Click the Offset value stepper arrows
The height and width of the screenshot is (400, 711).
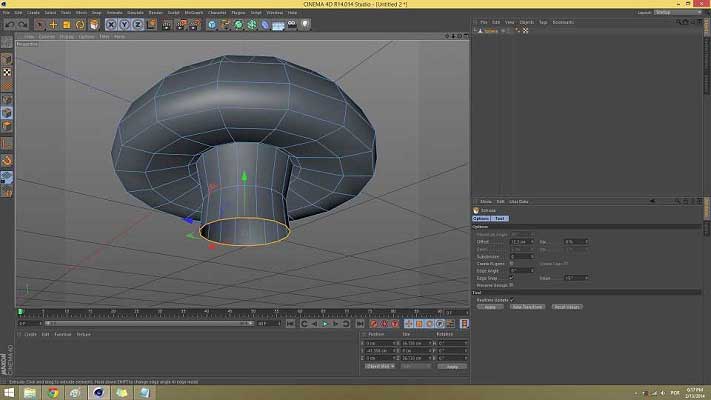point(533,241)
